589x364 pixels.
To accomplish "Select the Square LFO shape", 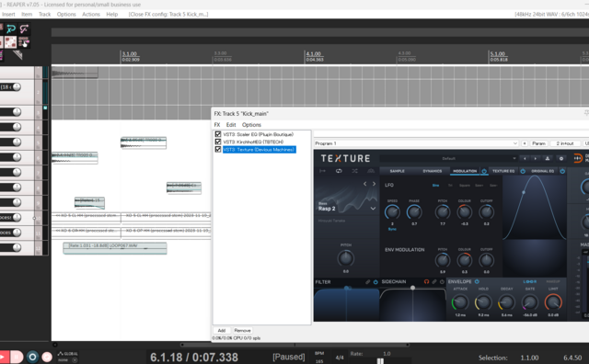I will 465,186.
